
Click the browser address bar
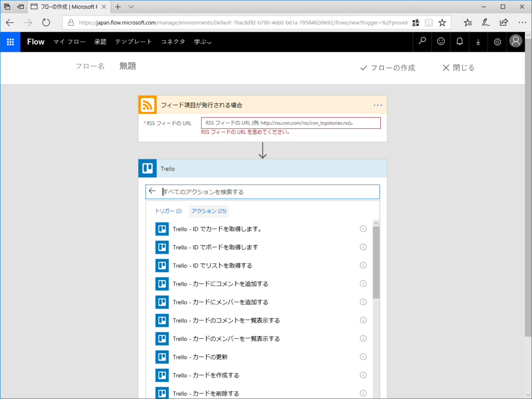coord(243,23)
